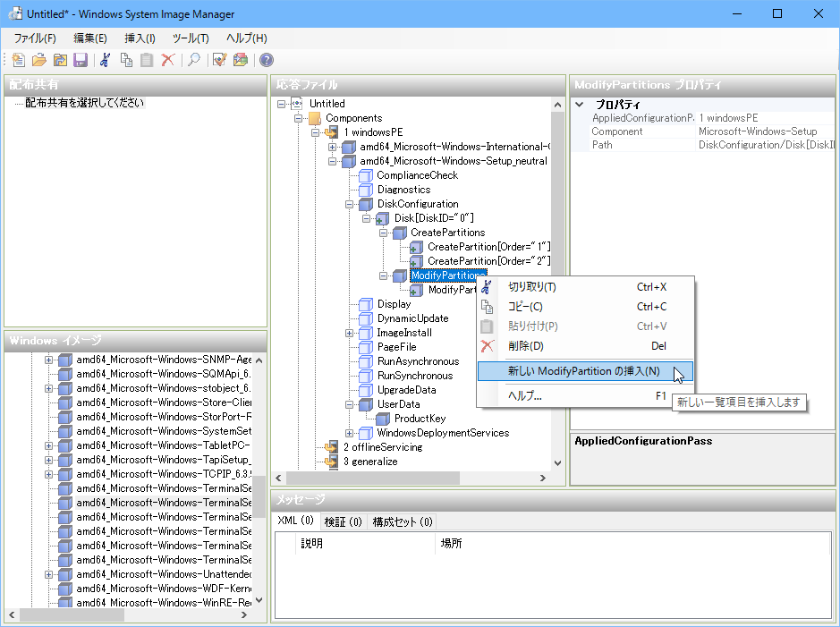Expand the amd64_Microsoft-Windows-TCPIP component
This screenshot has height=627, width=840.
[48, 474]
